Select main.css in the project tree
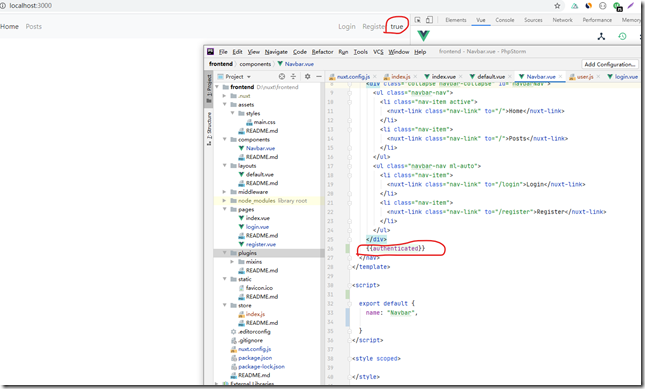Image resolution: width=645 pixels, height=389 pixels. pyautogui.click(x=264, y=122)
